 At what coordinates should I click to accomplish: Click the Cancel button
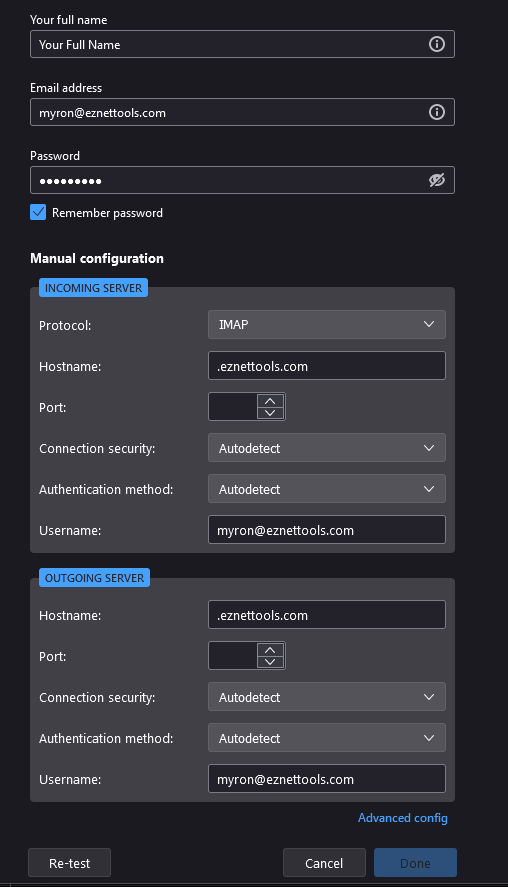[x=324, y=863]
